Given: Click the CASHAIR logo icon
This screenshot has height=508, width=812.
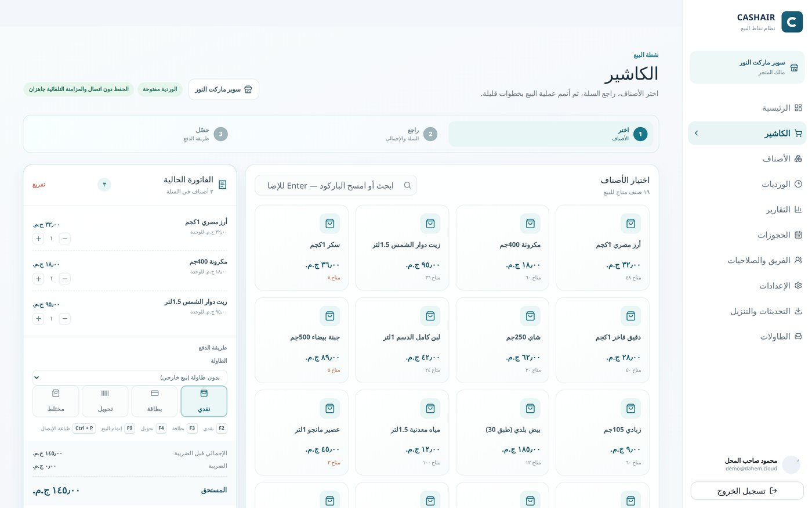Looking at the screenshot, I should [x=792, y=22].
